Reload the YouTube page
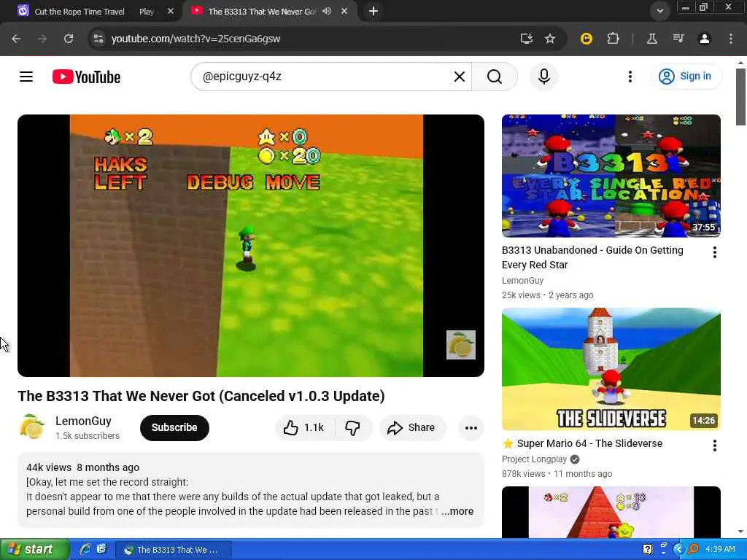 click(69, 39)
